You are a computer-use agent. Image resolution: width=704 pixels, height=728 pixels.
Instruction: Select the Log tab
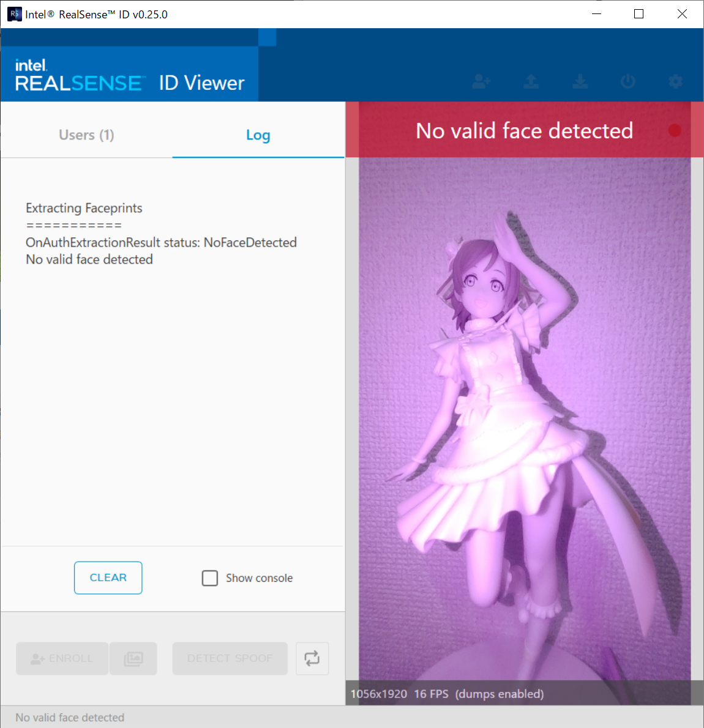258,135
